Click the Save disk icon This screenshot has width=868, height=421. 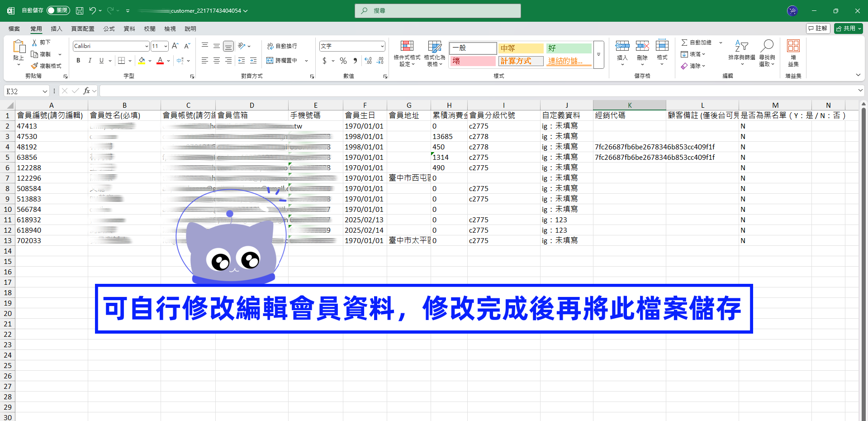click(80, 10)
